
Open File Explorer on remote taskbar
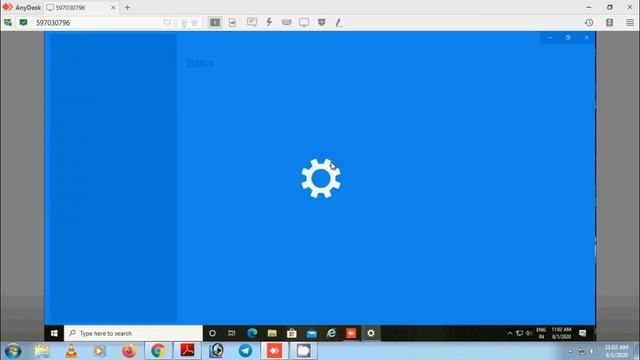click(x=272, y=333)
